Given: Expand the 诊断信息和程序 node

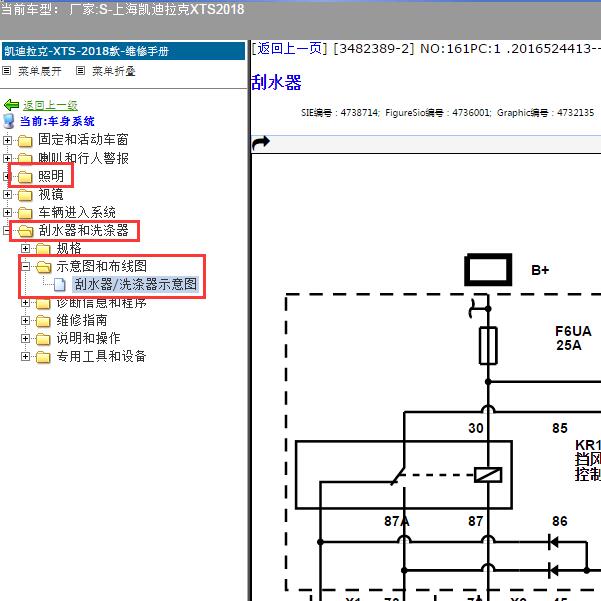Looking at the screenshot, I should (25, 303).
